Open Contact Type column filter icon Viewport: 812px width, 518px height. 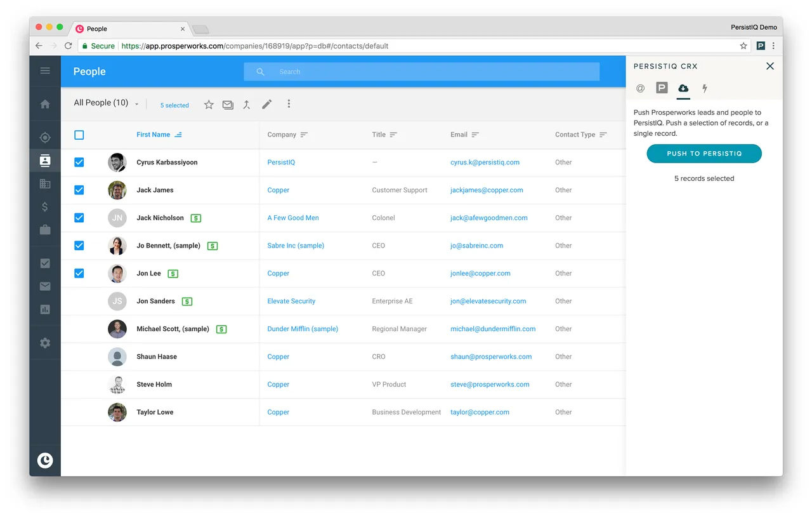click(x=603, y=135)
